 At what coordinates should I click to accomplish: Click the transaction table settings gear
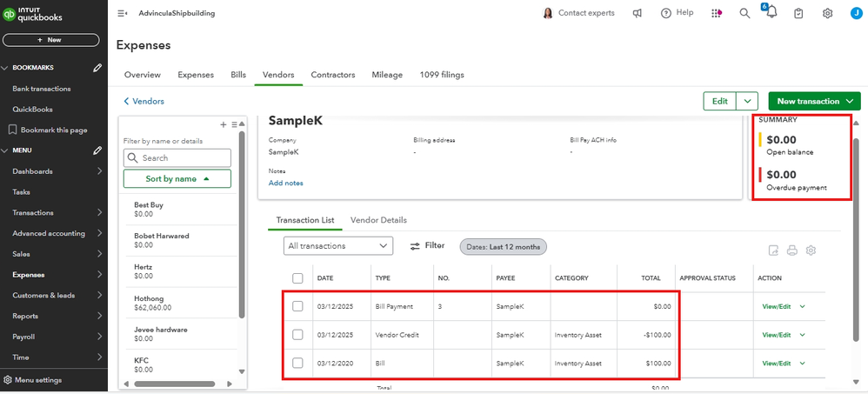pos(811,250)
